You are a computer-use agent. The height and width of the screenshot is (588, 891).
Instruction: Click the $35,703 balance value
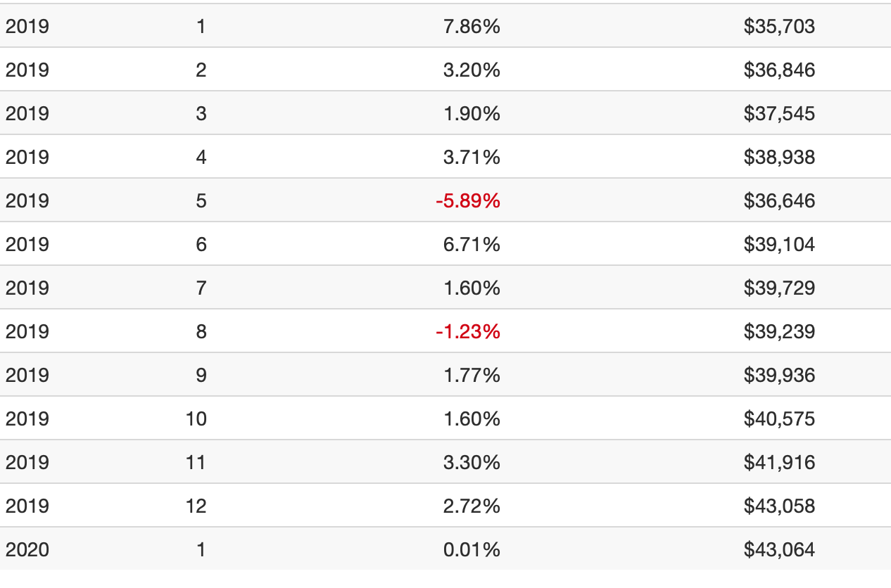coord(779,26)
